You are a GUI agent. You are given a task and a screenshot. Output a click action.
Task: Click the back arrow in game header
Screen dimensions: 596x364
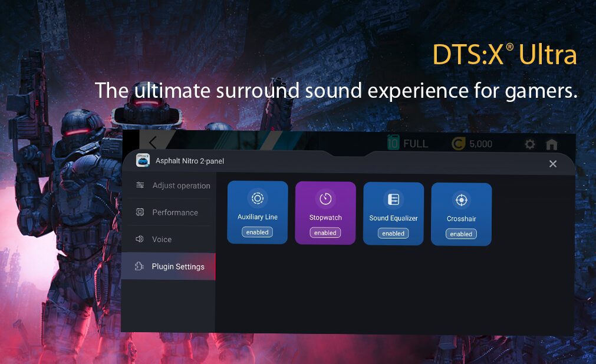click(x=153, y=143)
